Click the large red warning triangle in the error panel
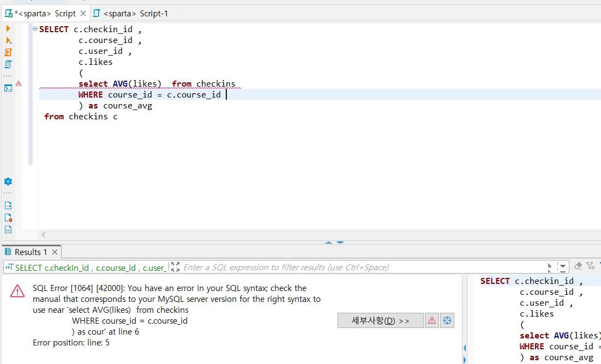 pos(17,291)
